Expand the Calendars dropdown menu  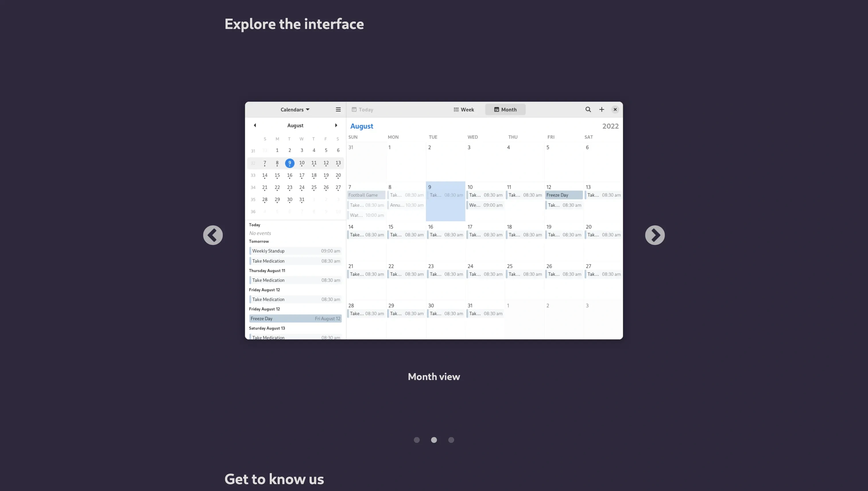(294, 109)
